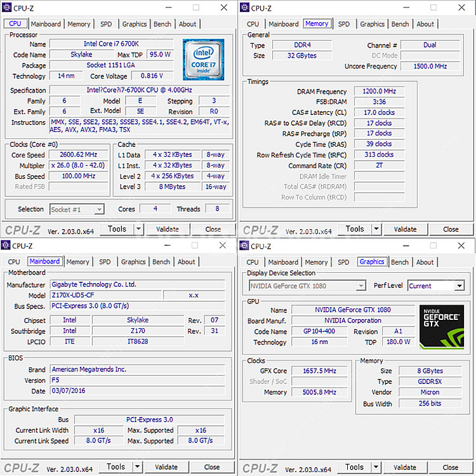Select CPU tab in Memory window

[253, 24]
